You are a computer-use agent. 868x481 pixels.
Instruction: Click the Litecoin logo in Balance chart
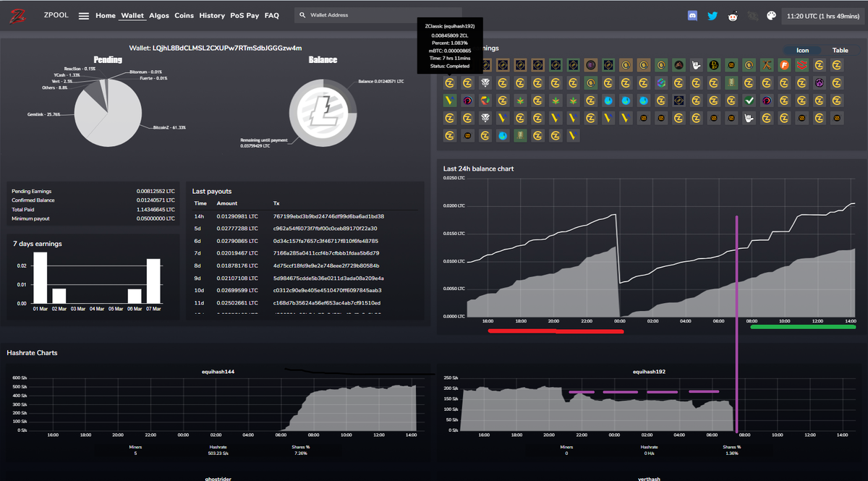click(x=323, y=114)
